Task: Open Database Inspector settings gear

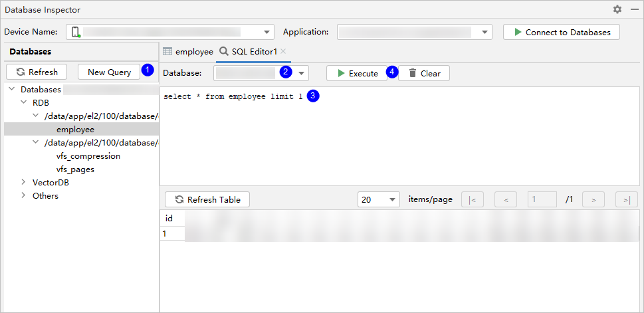Action: [x=617, y=9]
